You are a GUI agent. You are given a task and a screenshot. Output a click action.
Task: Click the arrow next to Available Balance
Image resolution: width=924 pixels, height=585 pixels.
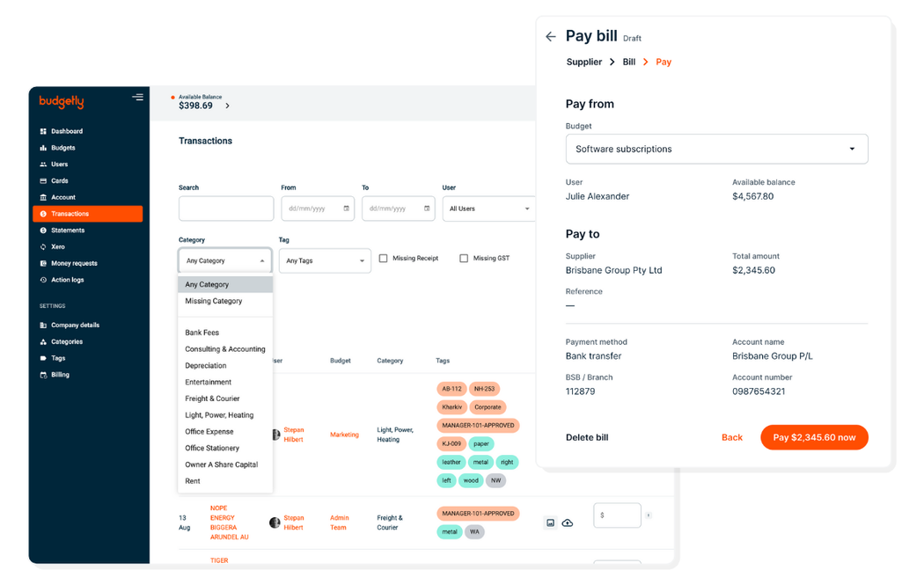click(227, 106)
